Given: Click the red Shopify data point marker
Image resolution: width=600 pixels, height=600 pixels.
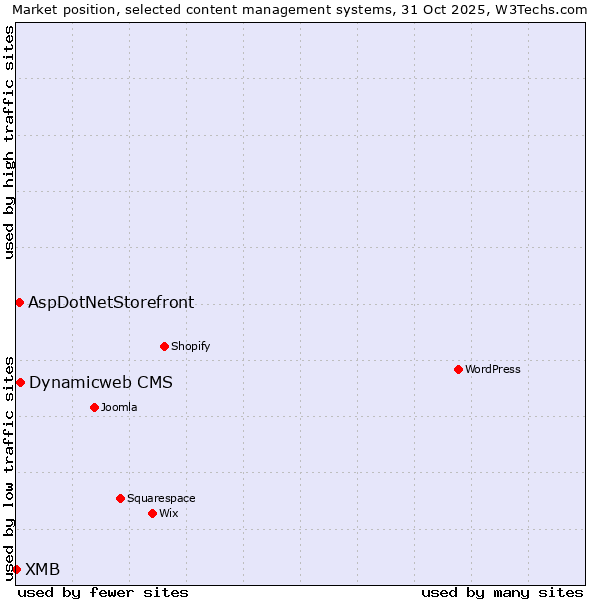Looking at the screenshot, I should pyautogui.click(x=164, y=346).
